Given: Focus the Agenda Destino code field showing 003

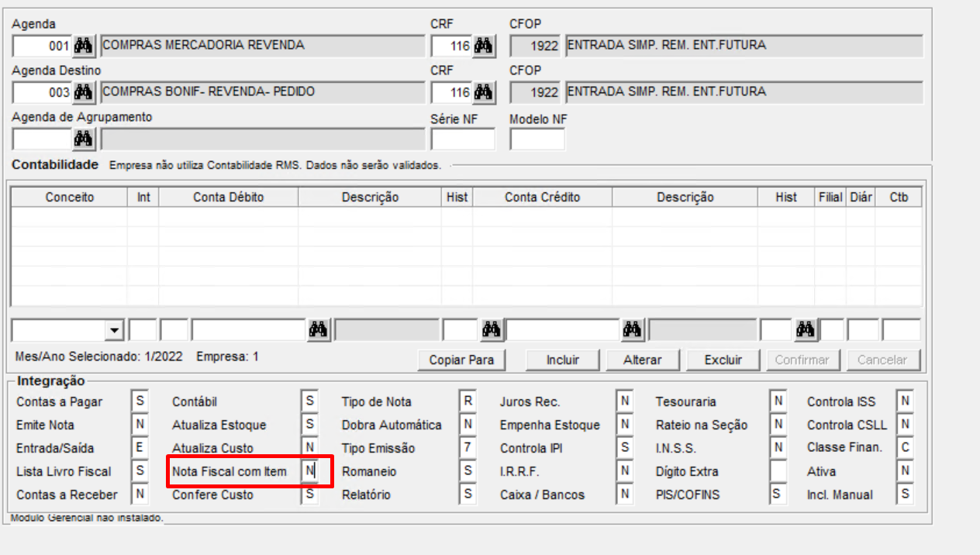Looking at the screenshot, I should point(43,92).
